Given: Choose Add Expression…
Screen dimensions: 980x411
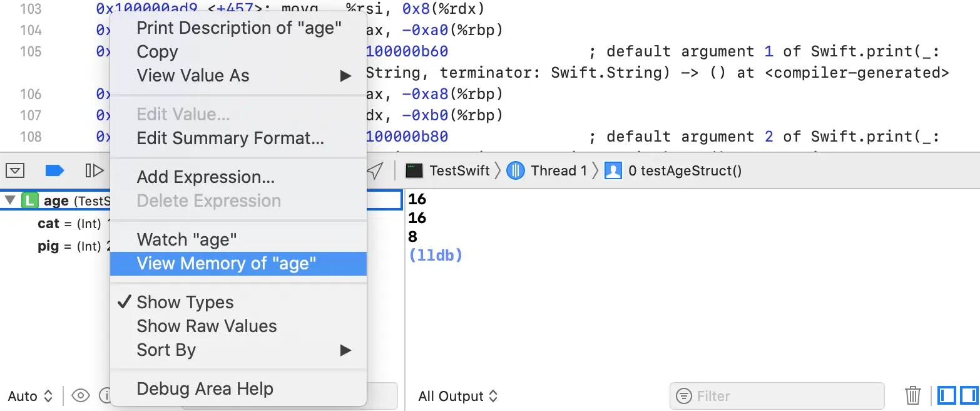Looking at the screenshot, I should (x=238, y=177).
